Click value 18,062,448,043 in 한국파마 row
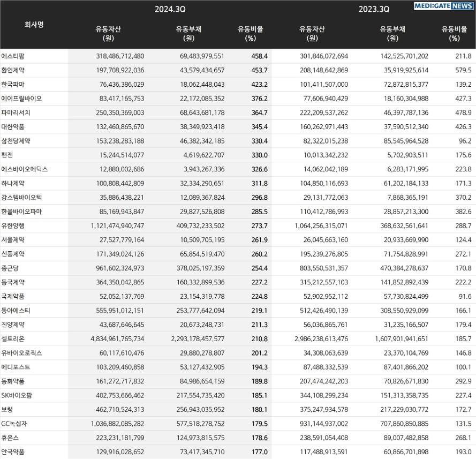This screenshot has height=459, width=476. click(x=202, y=85)
